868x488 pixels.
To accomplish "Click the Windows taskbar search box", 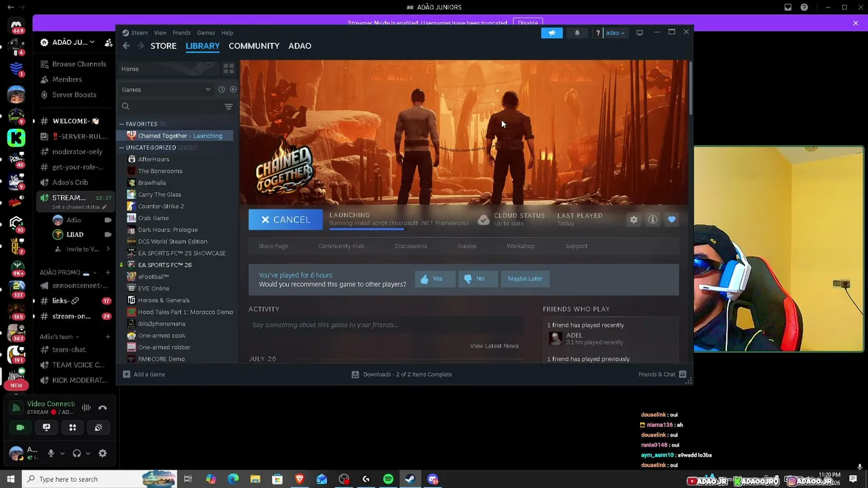I will (100, 479).
